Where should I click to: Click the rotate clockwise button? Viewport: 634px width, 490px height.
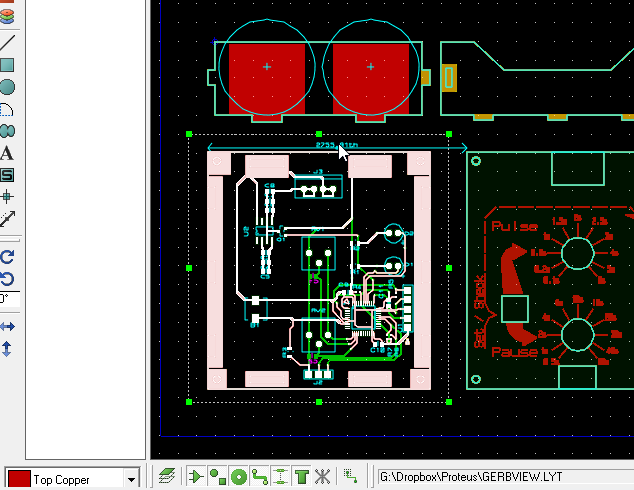pyautogui.click(x=6, y=256)
